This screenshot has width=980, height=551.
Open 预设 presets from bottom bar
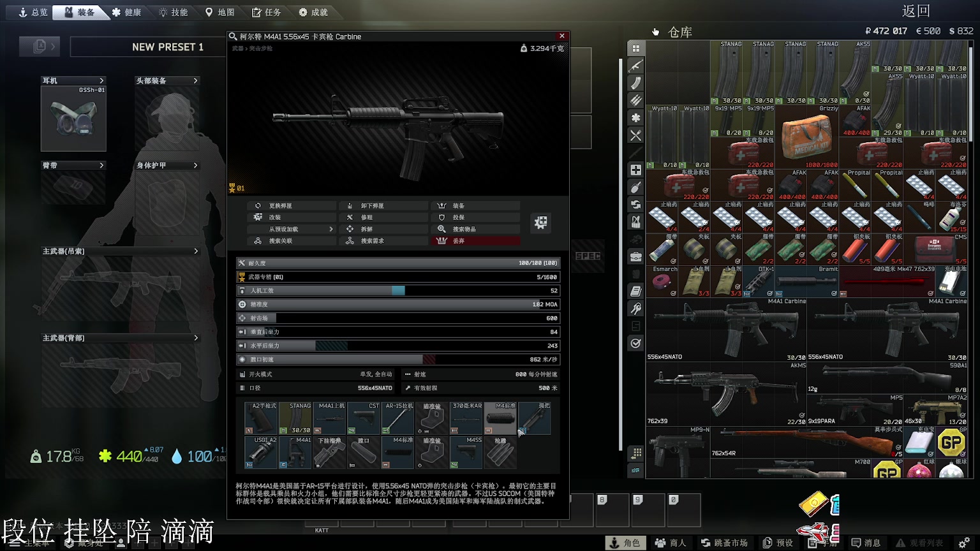tap(778, 543)
